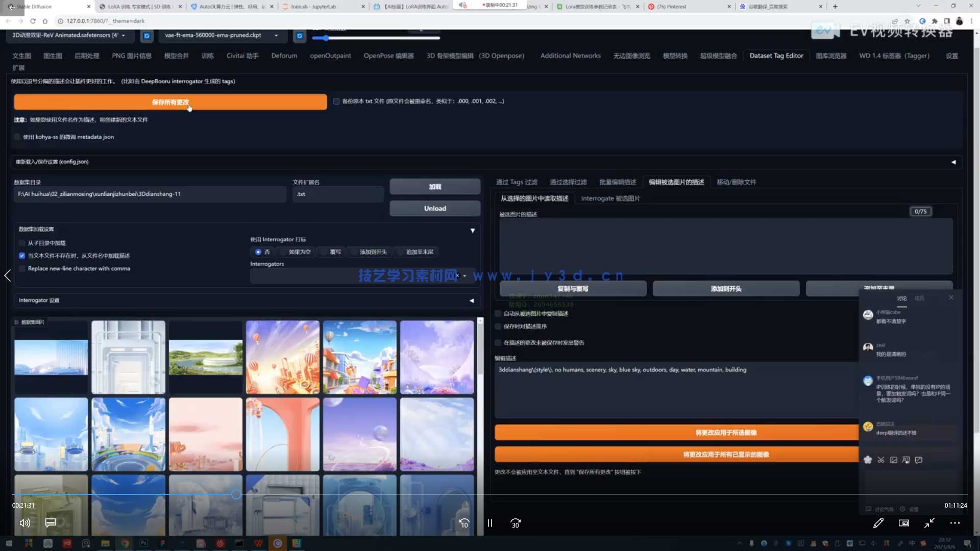Switch to the Additional Networks tab

[570, 56]
